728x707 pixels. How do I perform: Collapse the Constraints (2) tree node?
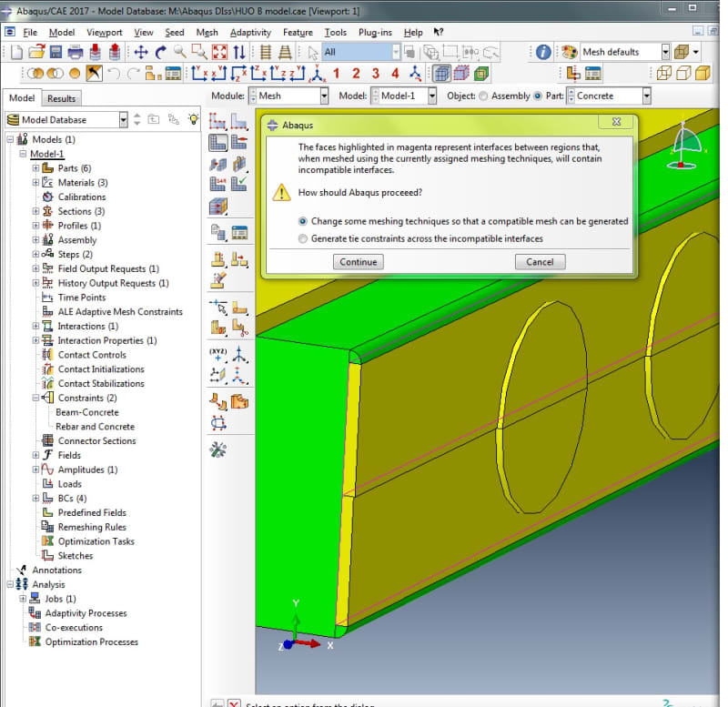pyautogui.click(x=35, y=398)
